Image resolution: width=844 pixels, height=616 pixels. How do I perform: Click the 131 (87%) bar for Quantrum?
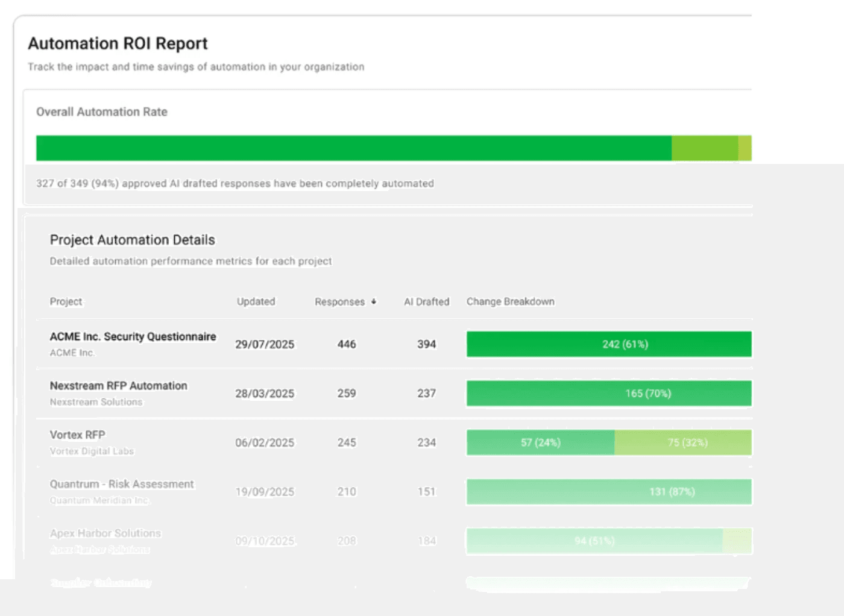point(609,491)
